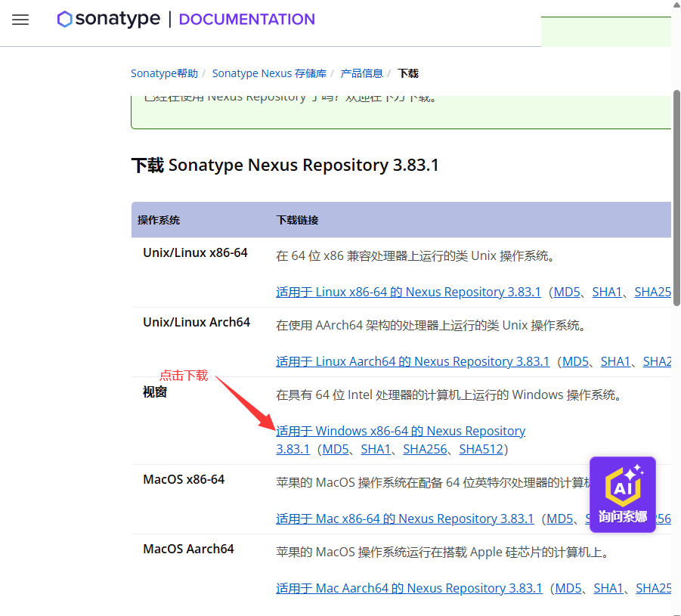Image resolution: width=681 pixels, height=616 pixels.
Task: Download Nexus Repository for Windows x86-64
Action: [x=401, y=431]
